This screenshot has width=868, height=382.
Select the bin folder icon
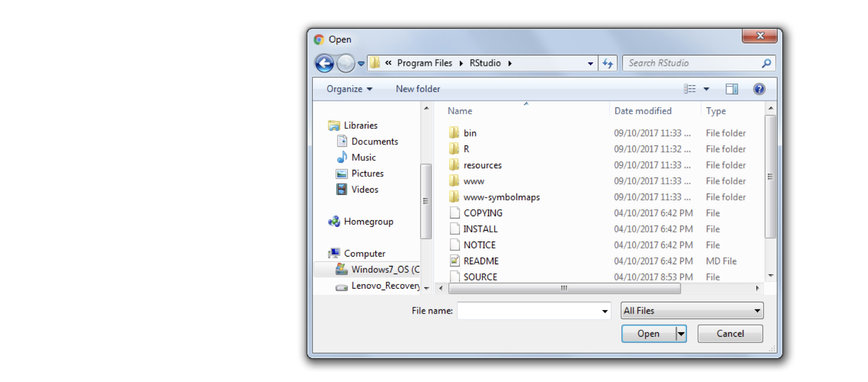454,133
